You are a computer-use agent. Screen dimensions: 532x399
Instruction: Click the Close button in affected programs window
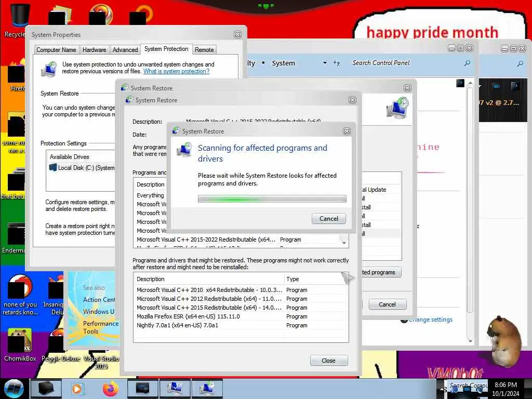[328, 361]
